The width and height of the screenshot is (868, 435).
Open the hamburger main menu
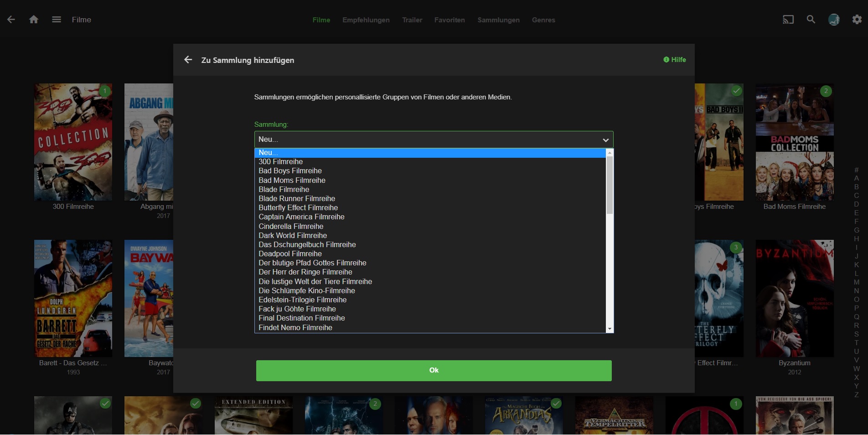click(57, 20)
